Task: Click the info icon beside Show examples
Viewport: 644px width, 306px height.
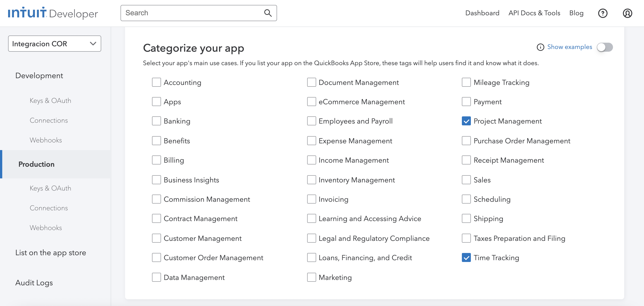Action: (x=540, y=47)
